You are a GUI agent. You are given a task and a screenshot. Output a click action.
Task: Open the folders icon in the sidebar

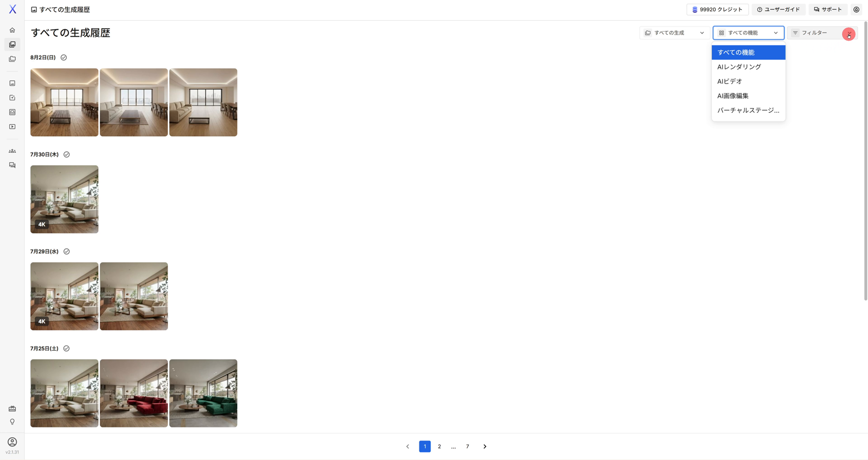tap(12, 59)
